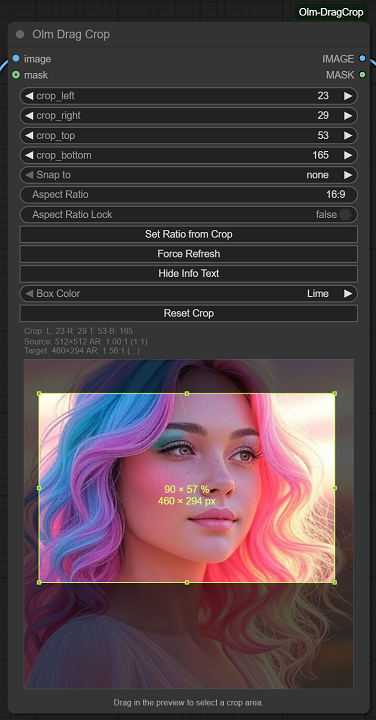Decrease crop_right with left arrow

click(29, 116)
